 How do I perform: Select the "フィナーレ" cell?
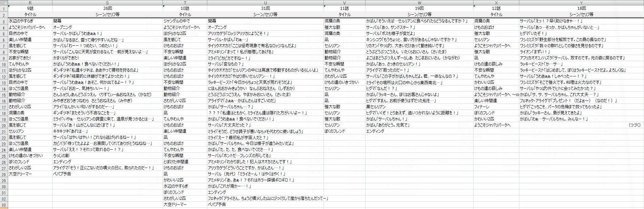pyautogui.click(x=496, y=107)
